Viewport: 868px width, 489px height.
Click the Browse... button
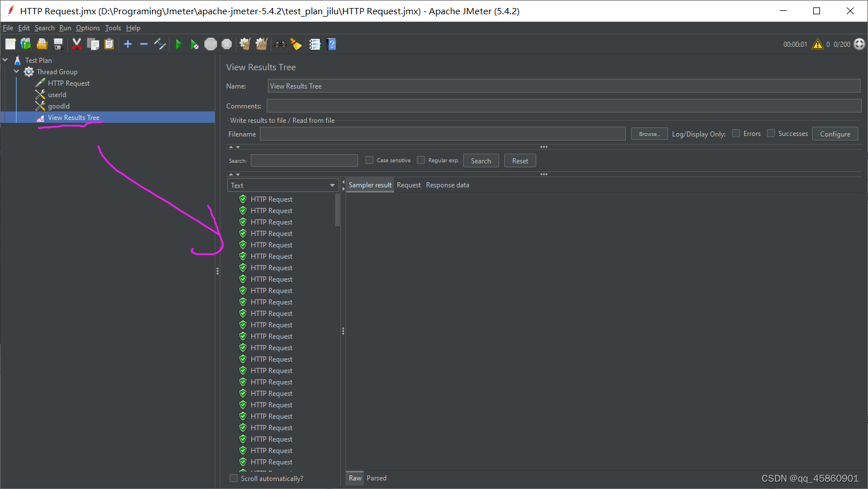649,134
